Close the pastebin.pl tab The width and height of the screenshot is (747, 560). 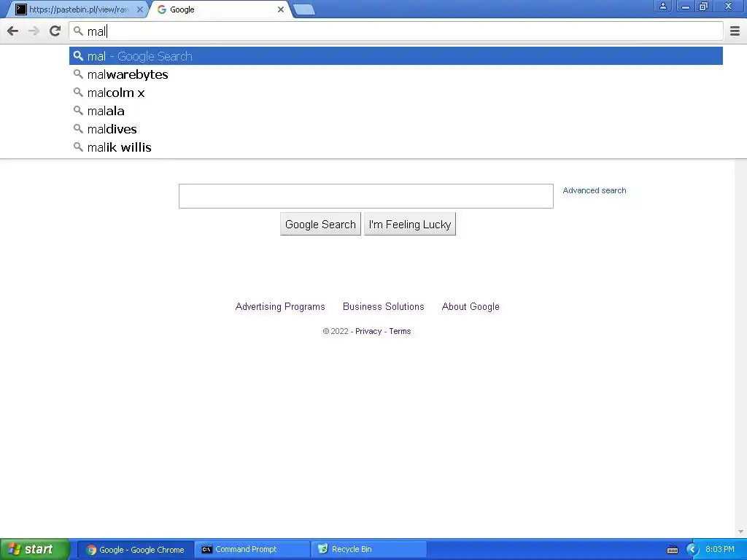140,9
